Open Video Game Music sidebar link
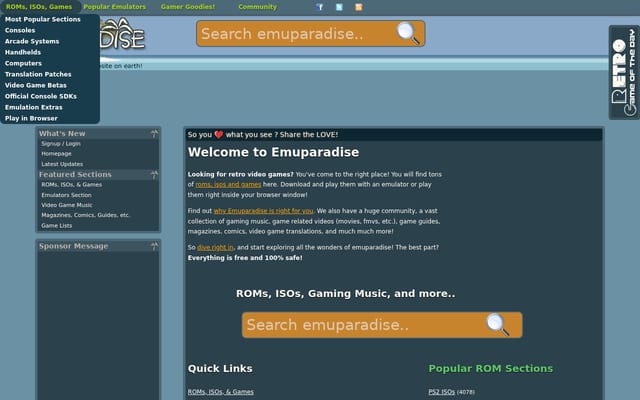 tap(67, 205)
